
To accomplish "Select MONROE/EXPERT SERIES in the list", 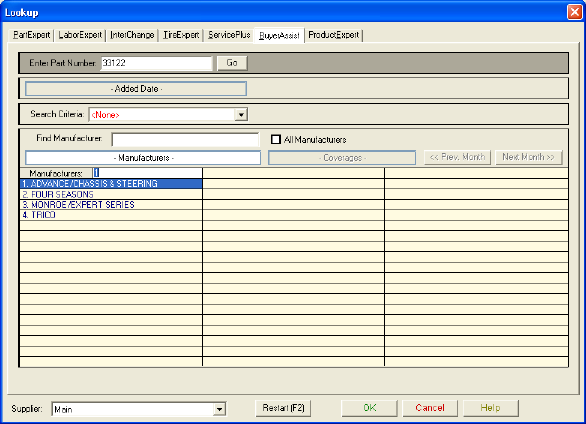I will click(111, 205).
